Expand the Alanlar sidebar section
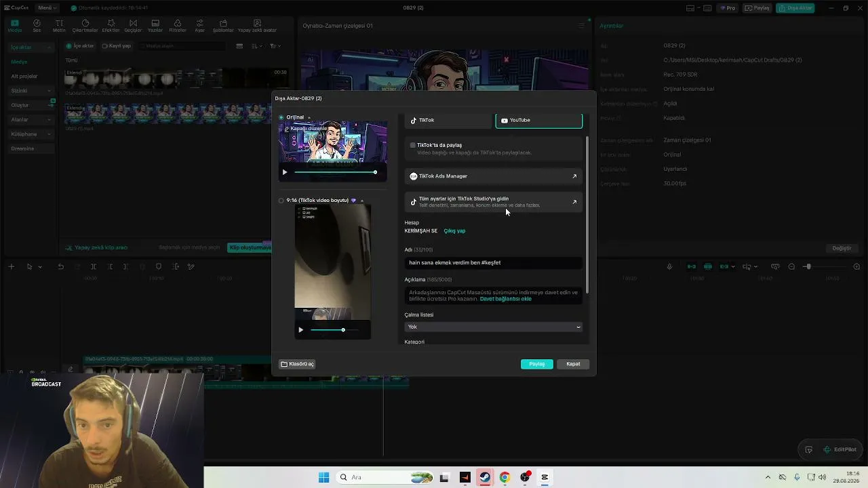The image size is (868, 488). tap(32, 120)
